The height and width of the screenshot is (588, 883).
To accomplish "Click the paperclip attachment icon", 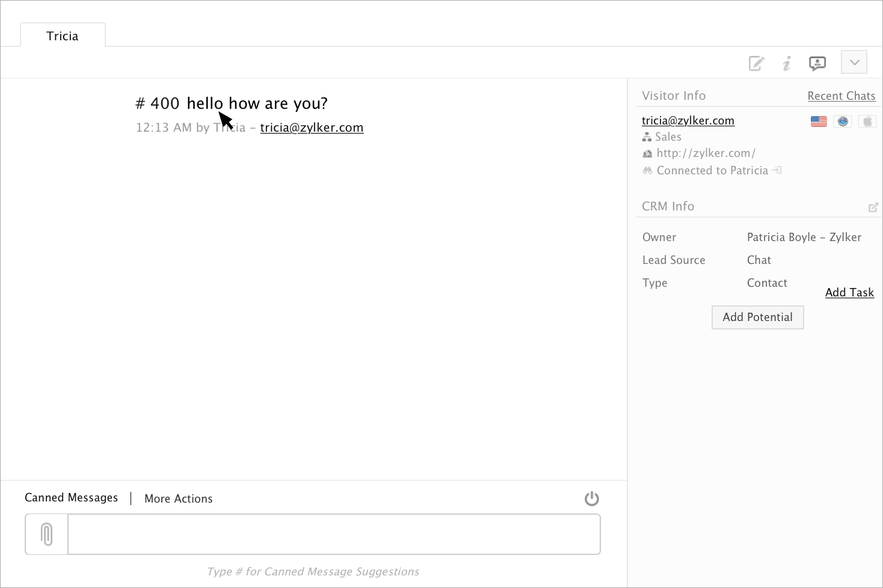I will 47,534.
